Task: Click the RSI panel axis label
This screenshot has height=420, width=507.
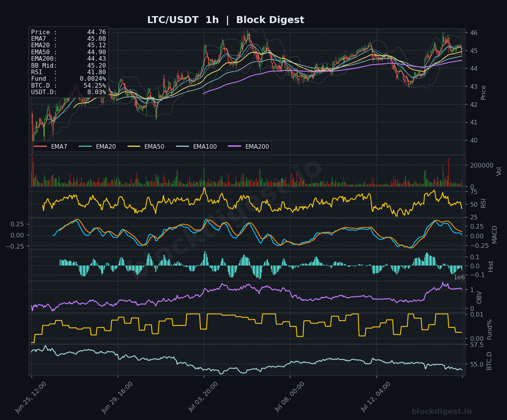Action: 483,203
